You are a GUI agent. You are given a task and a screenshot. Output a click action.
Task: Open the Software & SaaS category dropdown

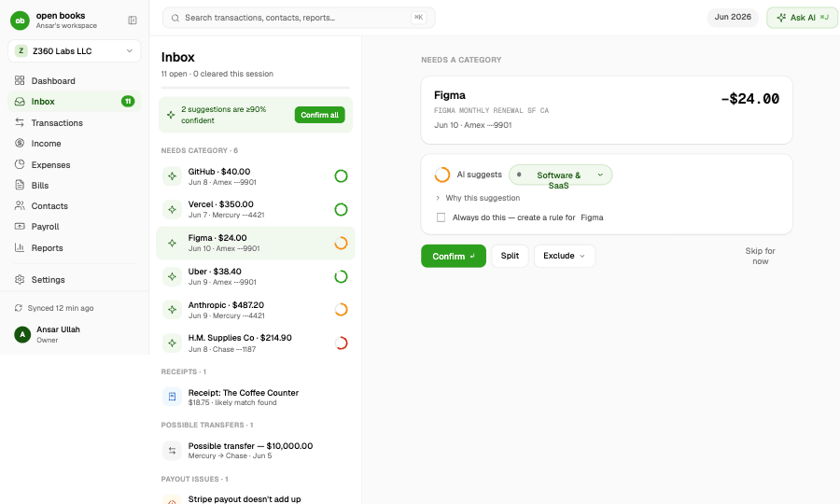click(x=560, y=175)
